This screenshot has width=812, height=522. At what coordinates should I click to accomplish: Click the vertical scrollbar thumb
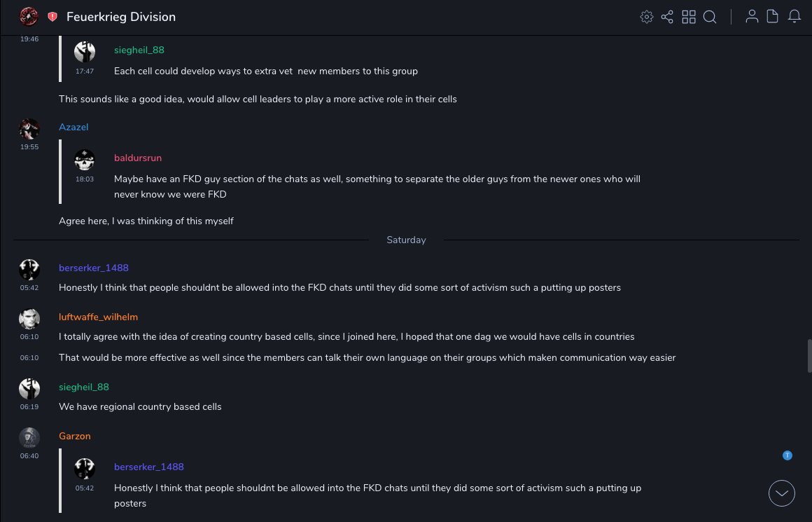[809, 355]
